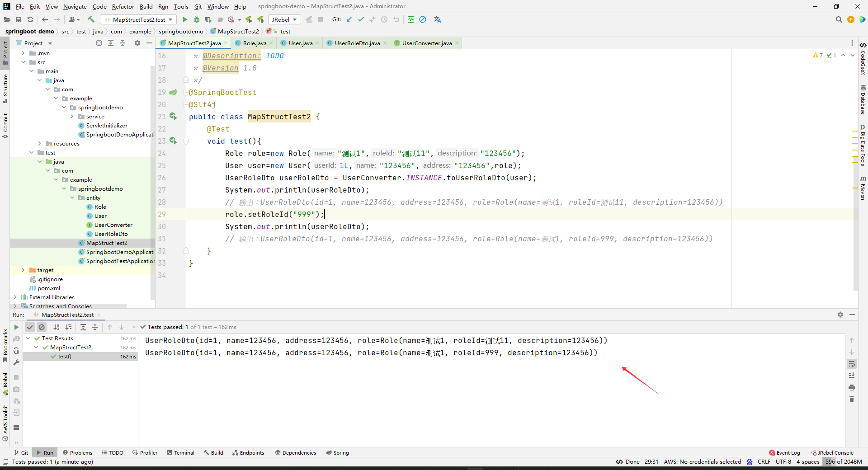The width and height of the screenshot is (868, 470).
Task: Run with coverage icon in toolbar
Action: click(x=208, y=19)
